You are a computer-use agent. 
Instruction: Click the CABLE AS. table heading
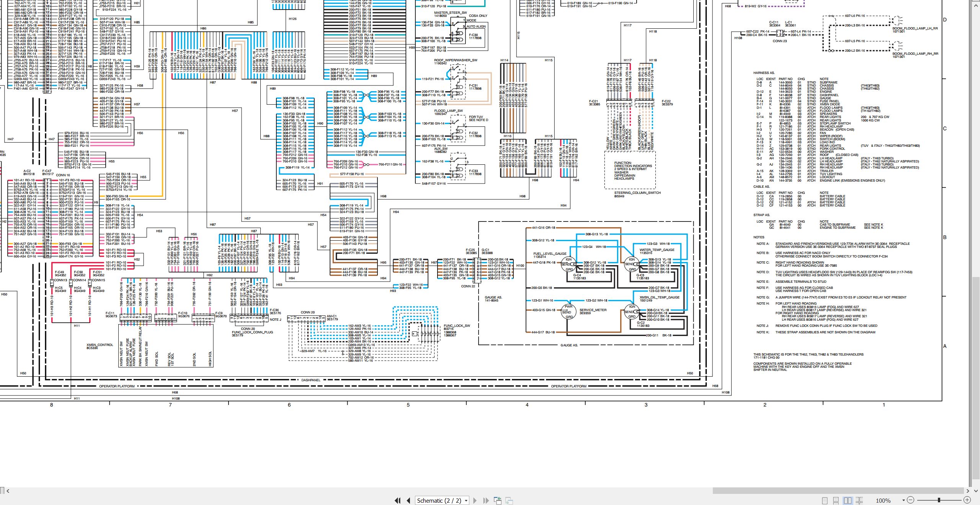(761, 187)
